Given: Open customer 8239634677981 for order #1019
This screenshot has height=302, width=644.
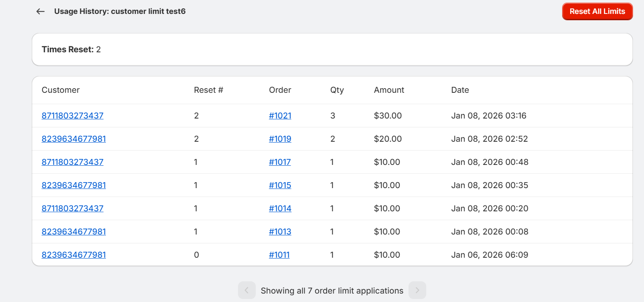Looking at the screenshot, I should click(74, 139).
